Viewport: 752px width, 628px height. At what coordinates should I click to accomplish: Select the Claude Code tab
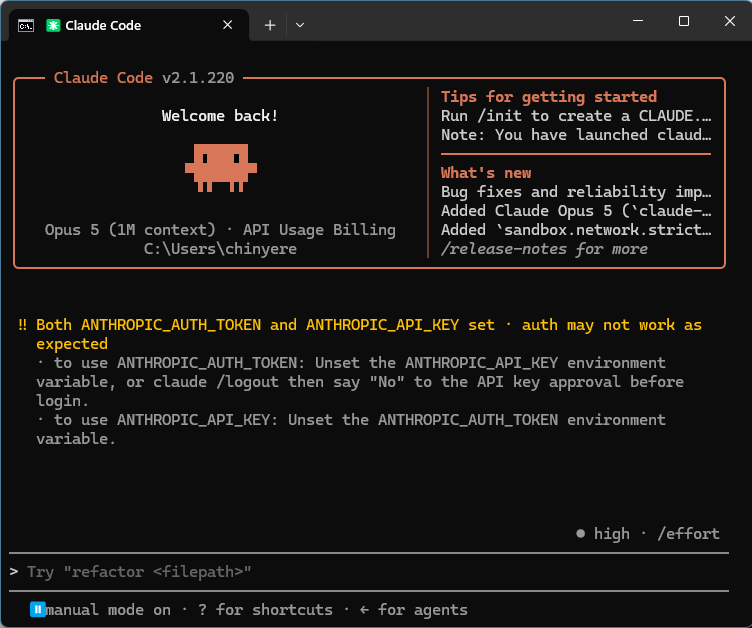tap(129, 25)
